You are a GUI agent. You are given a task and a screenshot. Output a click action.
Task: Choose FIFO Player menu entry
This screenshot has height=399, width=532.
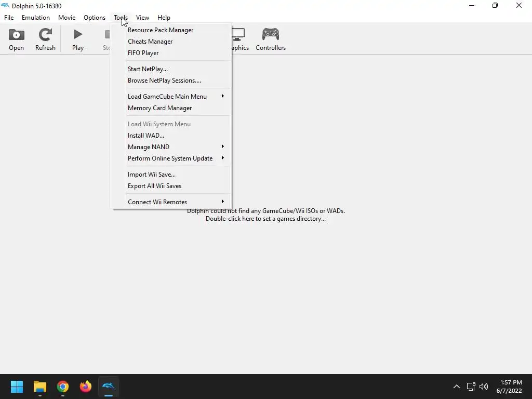click(171, 53)
